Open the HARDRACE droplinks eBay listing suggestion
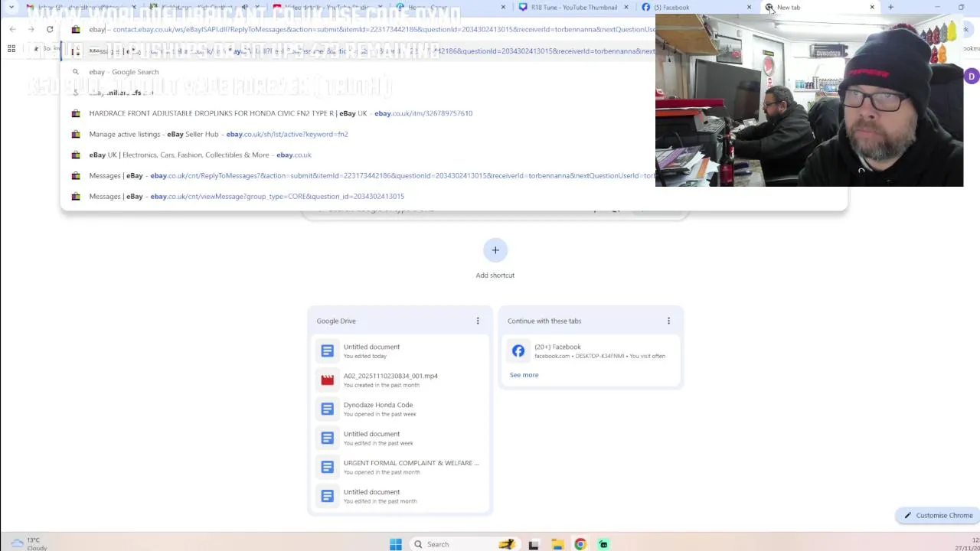Screen dimensions: 980x551 point(453,113)
